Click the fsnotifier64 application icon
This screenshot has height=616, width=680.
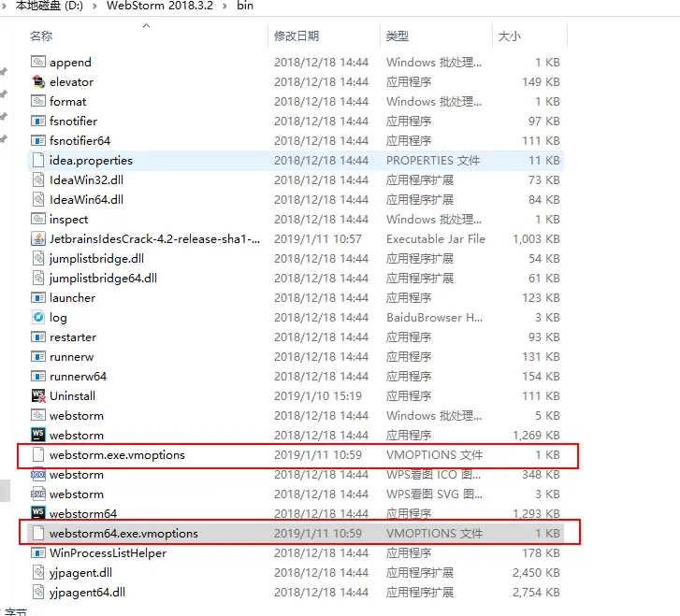pos(38,140)
